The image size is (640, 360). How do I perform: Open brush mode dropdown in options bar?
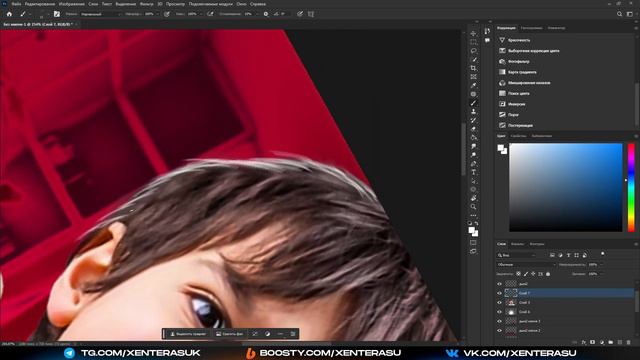100,14
